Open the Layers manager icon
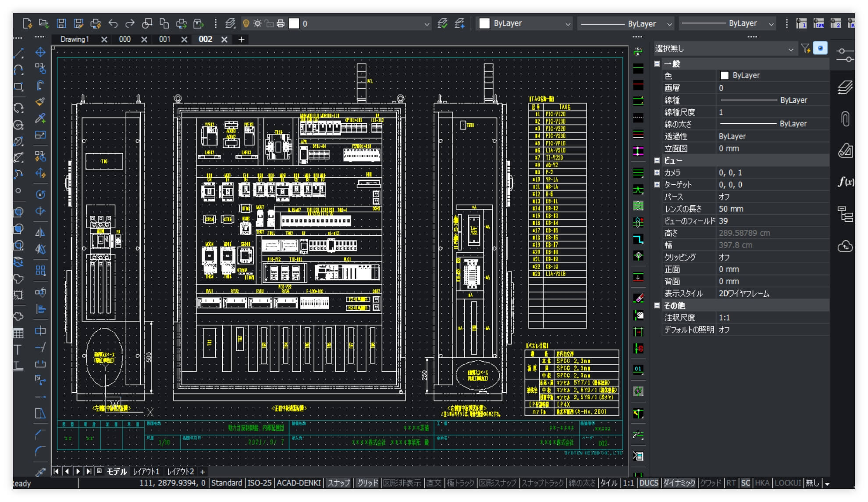This screenshot has height=502, width=868. [230, 23]
